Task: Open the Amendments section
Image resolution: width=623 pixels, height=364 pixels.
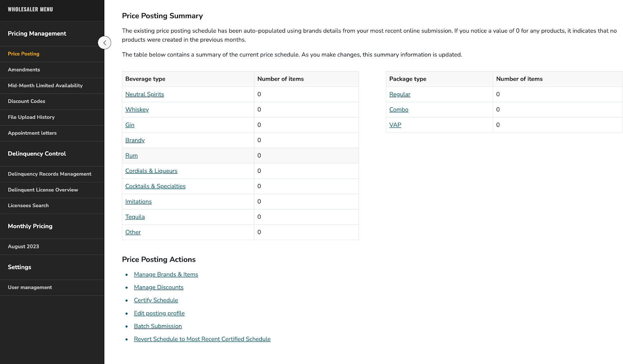Action: pyautogui.click(x=24, y=70)
